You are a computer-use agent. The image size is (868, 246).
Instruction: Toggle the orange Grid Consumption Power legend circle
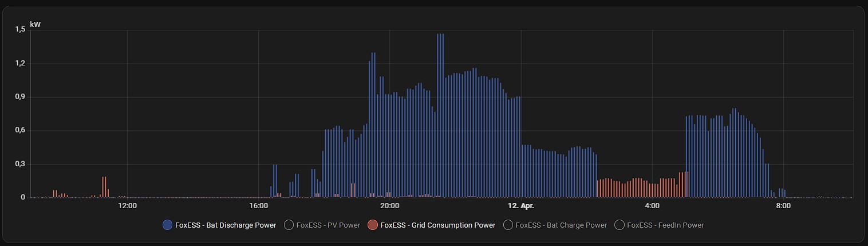373,225
